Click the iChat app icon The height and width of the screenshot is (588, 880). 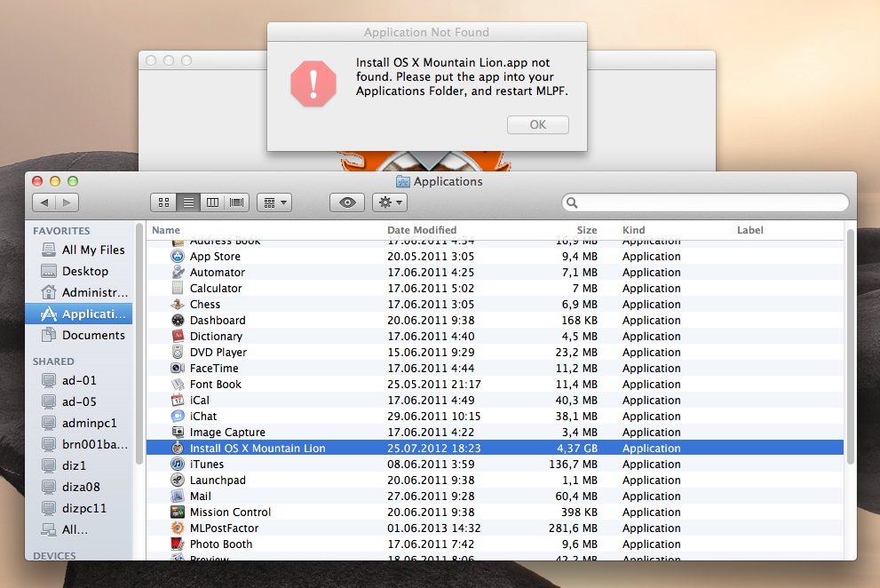click(x=178, y=417)
